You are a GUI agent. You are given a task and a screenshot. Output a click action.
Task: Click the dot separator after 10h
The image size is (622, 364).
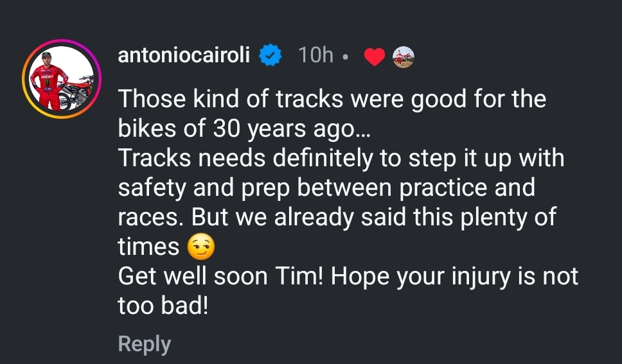[346, 57]
